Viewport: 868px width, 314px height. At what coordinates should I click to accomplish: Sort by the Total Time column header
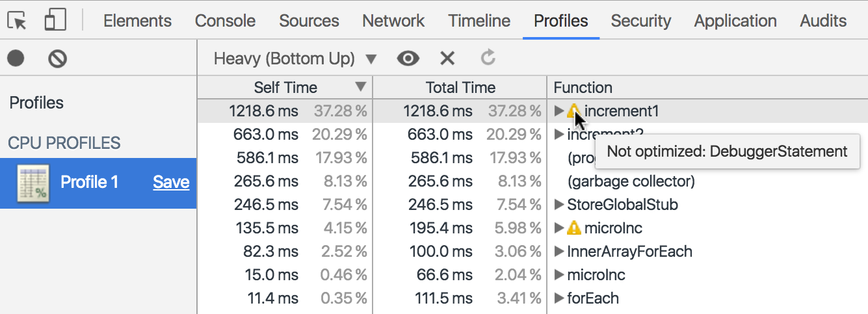coord(460,87)
